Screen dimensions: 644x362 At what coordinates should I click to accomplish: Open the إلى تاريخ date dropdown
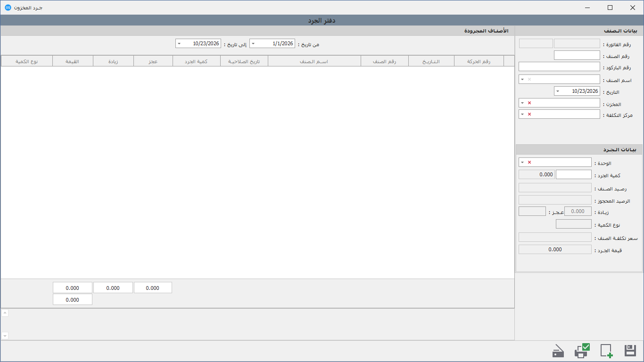[x=179, y=43]
